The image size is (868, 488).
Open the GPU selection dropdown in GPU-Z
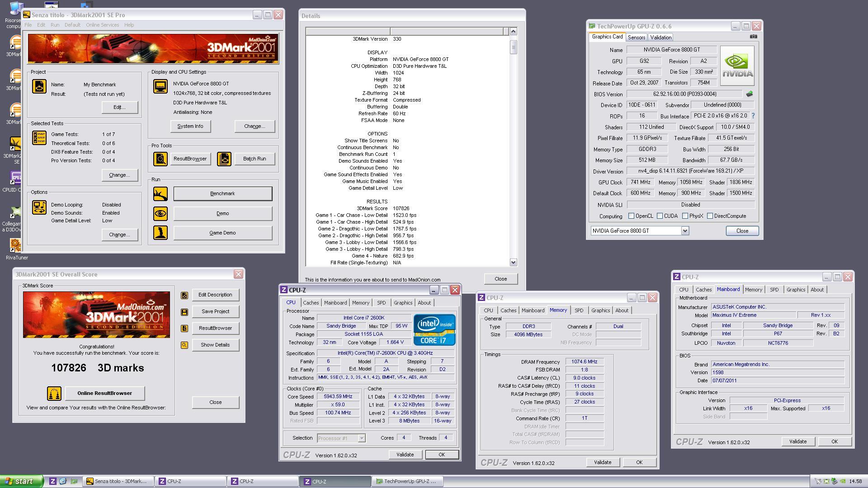pos(685,231)
